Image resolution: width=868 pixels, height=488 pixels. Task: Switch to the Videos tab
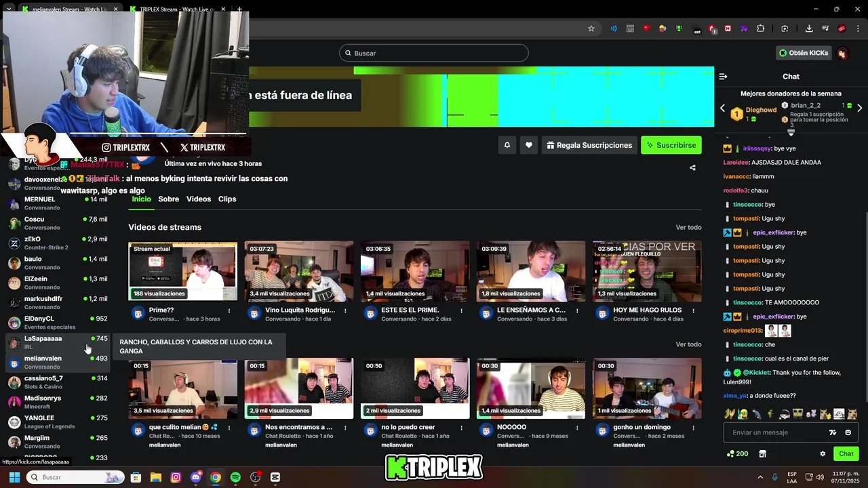[199, 199]
